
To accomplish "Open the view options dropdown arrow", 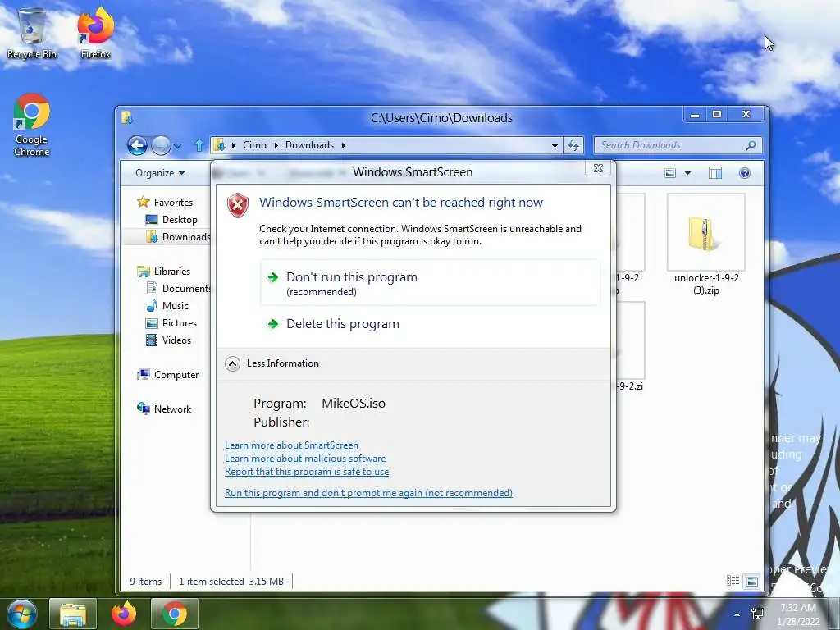I will coord(688,173).
